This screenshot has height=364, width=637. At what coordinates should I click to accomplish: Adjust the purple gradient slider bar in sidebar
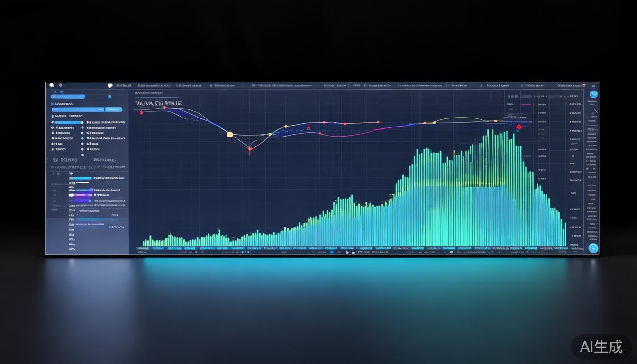tap(81, 195)
